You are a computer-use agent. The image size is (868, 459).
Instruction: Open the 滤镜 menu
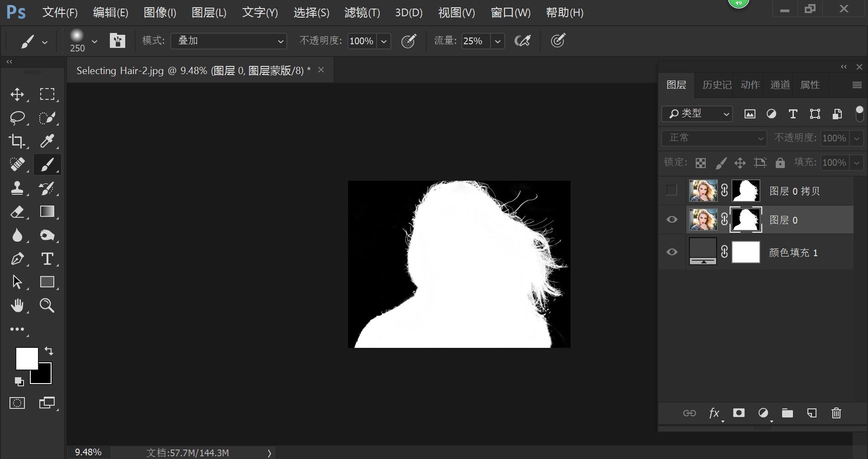[362, 12]
